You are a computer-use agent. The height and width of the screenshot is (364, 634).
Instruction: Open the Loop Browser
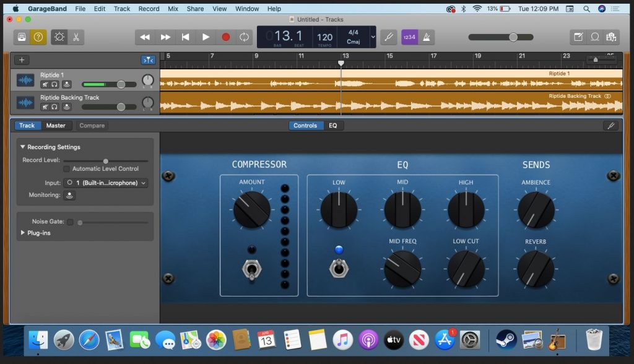595,37
